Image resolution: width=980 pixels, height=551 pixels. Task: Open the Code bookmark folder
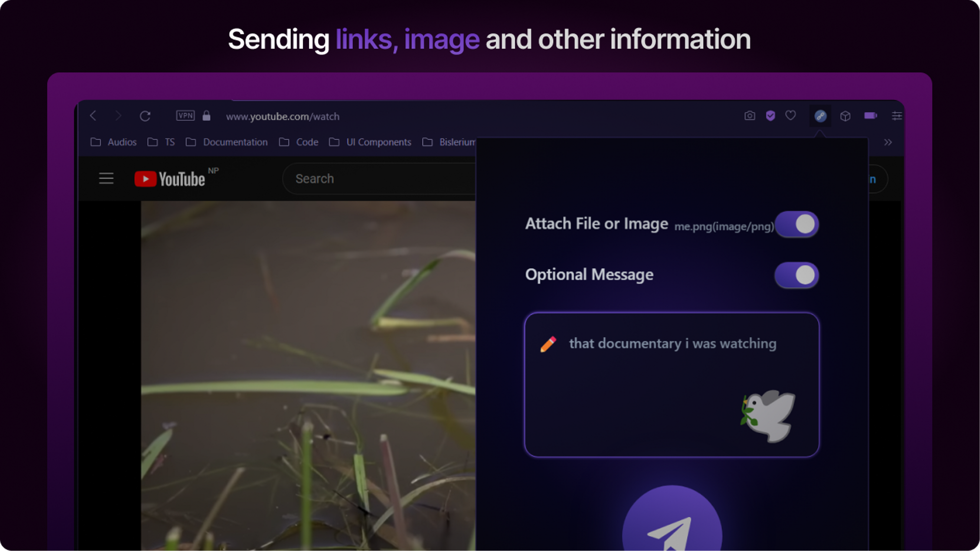(x=298, y=142)
